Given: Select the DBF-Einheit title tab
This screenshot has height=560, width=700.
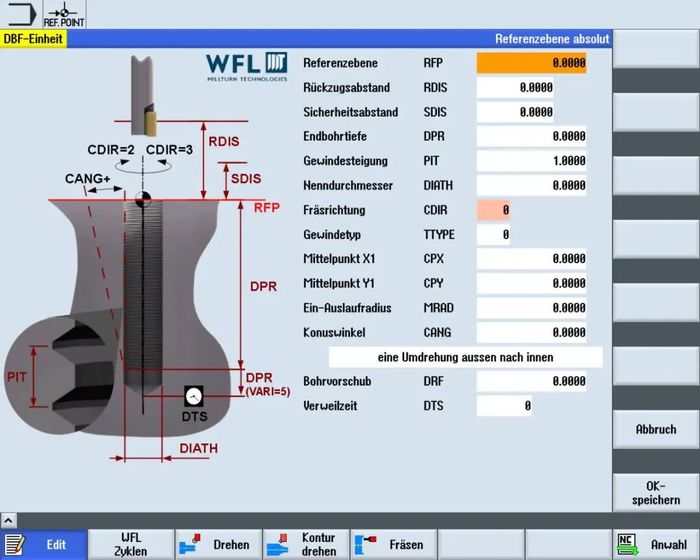Looking at the screenshot, I should (35, 39).
